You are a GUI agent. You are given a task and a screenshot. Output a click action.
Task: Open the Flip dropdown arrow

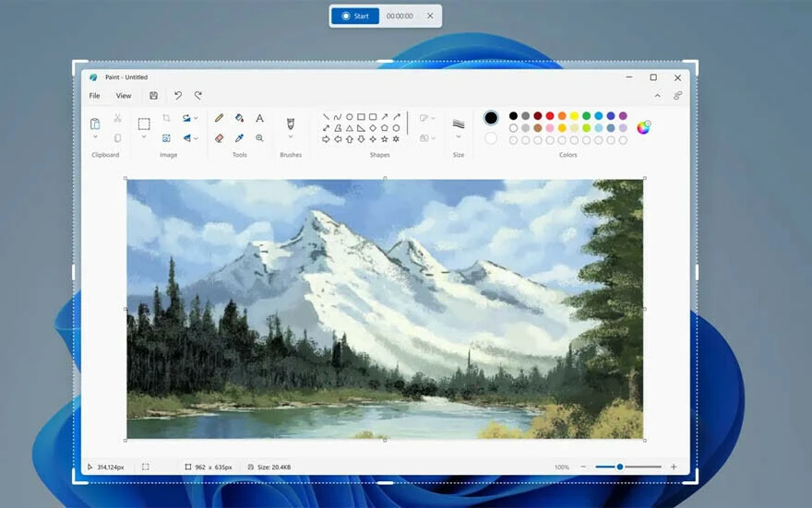(196, 138)
